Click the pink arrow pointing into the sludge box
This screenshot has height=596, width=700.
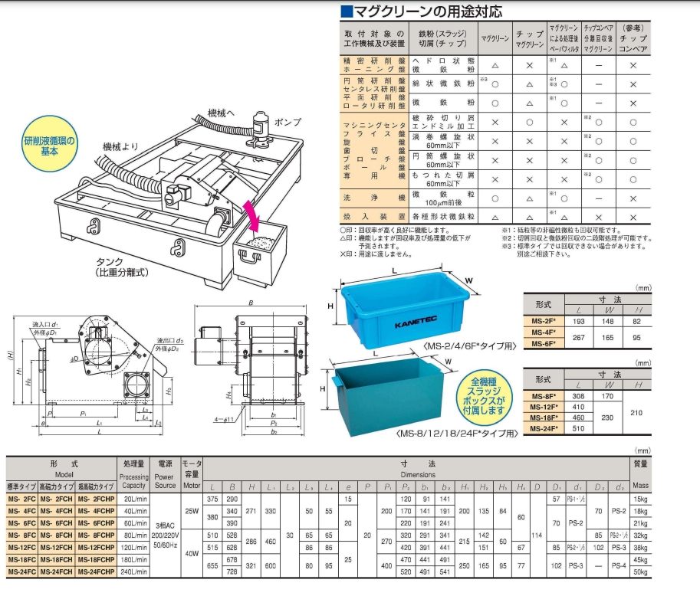point(251,216)
